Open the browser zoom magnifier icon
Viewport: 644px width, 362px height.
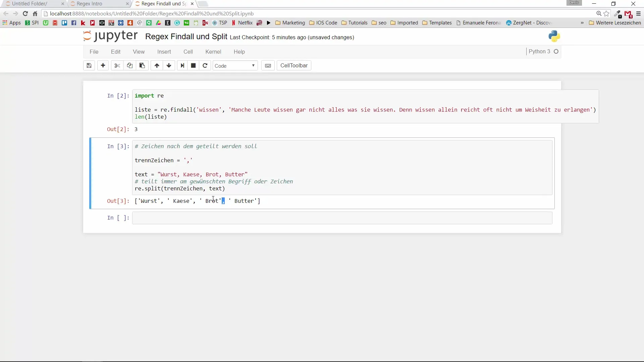[x=599, y=14]
